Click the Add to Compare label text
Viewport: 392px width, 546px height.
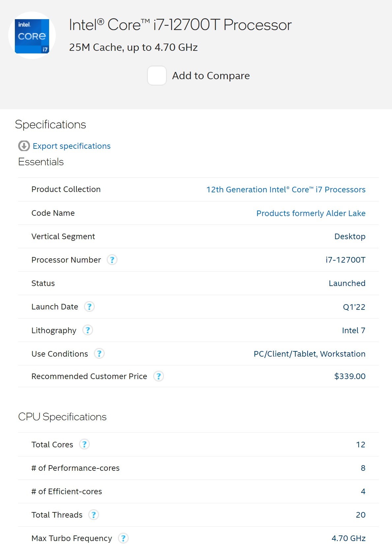tap(211, 76)
